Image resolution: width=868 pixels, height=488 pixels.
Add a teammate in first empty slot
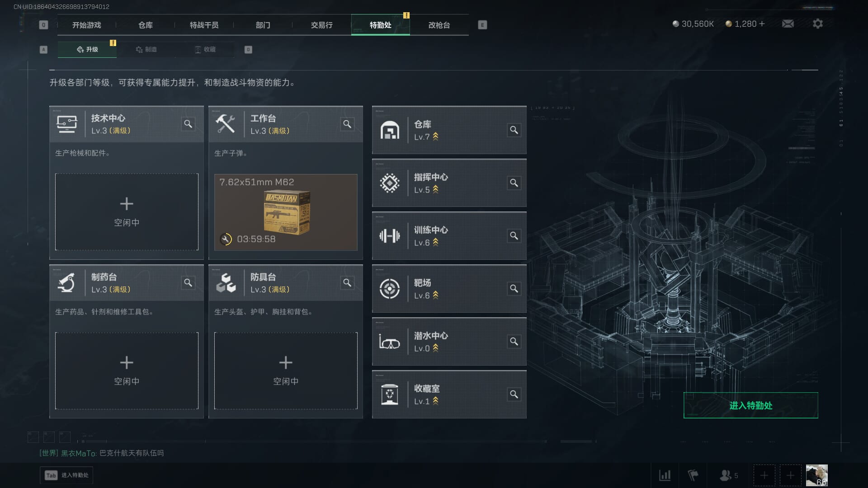[764, 475]
